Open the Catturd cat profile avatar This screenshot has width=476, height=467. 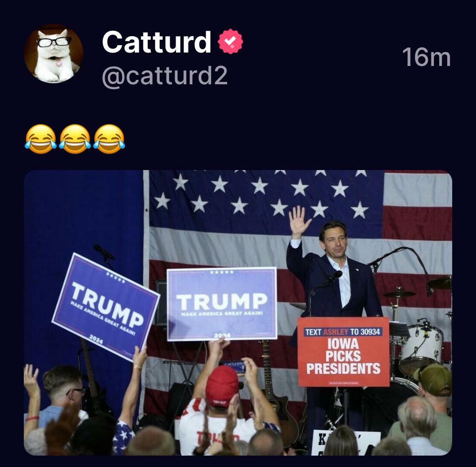pos(54,54)
